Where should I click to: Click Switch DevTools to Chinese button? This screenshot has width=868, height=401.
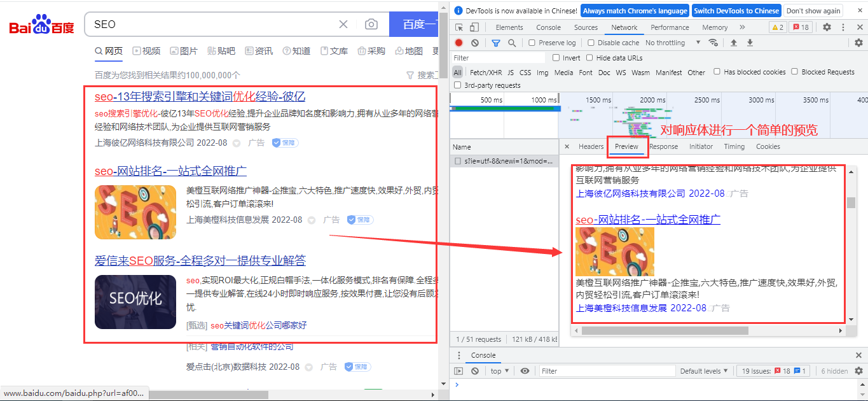pos(736,11)
